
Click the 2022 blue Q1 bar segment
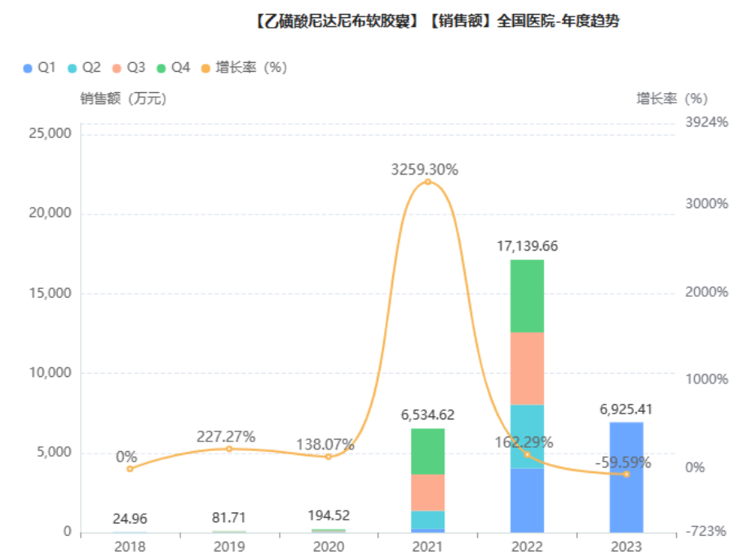(527, 500)
